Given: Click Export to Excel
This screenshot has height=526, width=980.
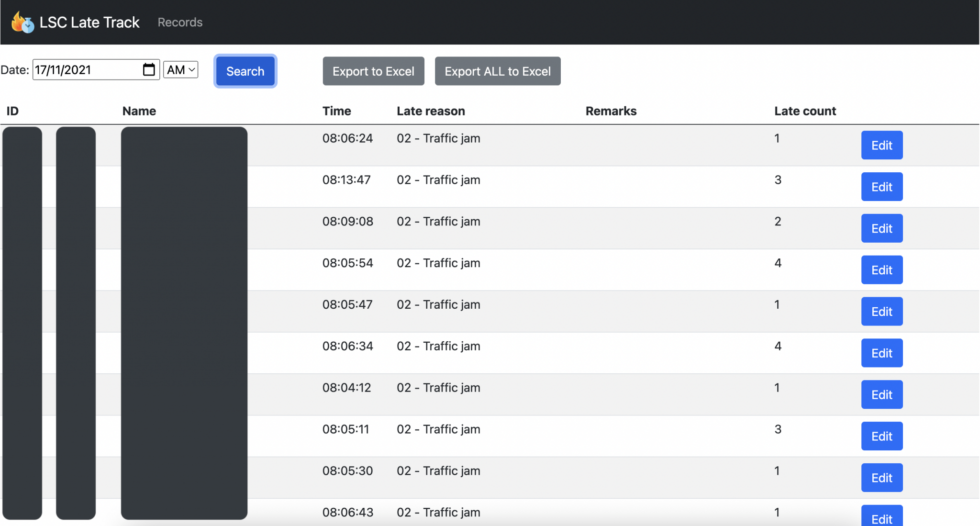Looking at the screenshot, I should coord(373,71).
